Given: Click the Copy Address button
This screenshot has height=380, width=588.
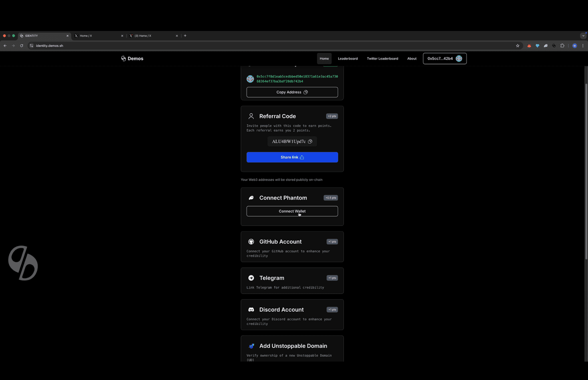Looking at the screenshot, I should coord(292,92).
